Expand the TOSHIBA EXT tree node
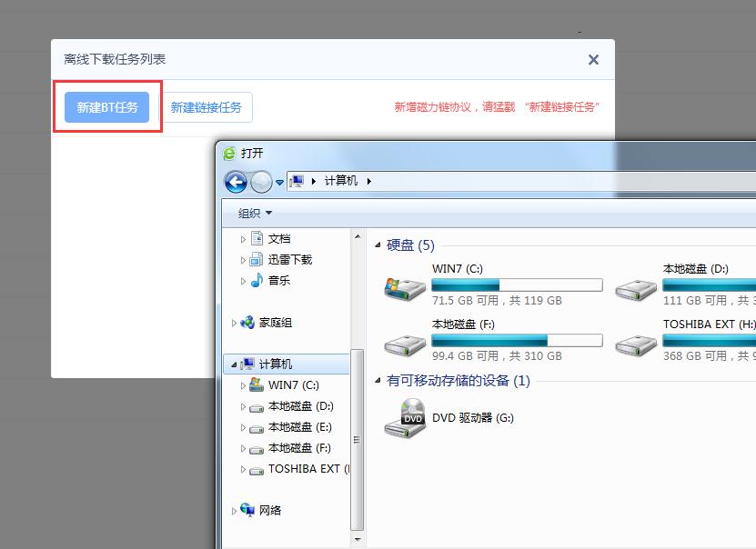The height and width of the screenshot is (549, 756). coord(243,470)
